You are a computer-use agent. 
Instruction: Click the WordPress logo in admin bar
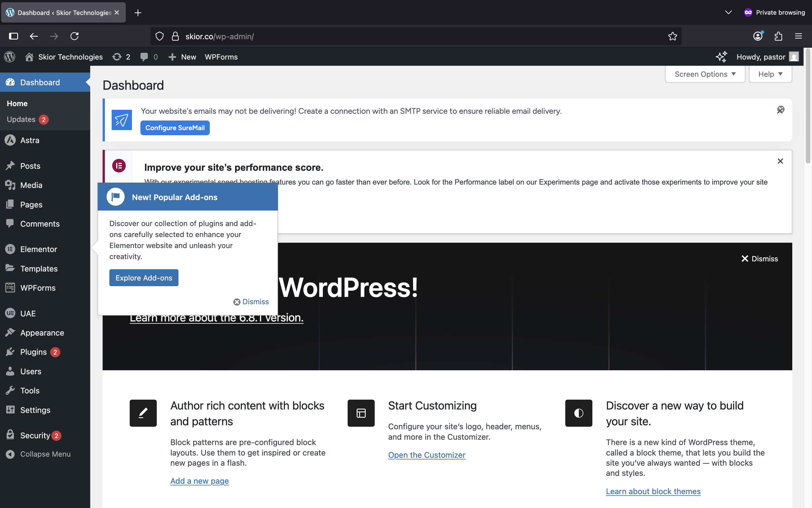click(10, 57)
